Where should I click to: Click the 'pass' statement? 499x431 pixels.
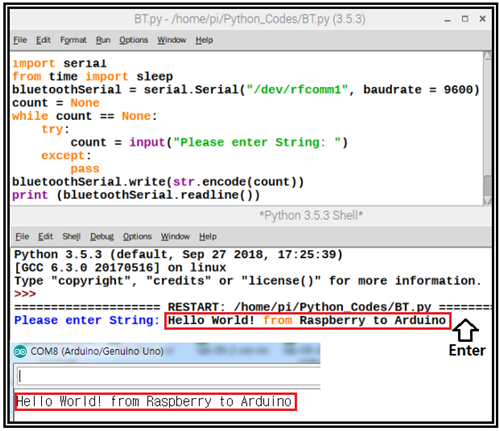pyautogui.click(x=85, y=169)
